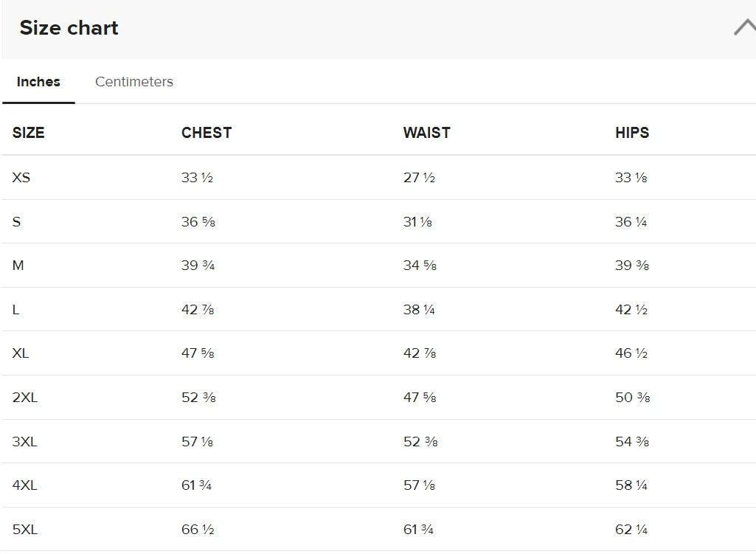Select the M size row label
756x554 pixels.
click(18, 265)
